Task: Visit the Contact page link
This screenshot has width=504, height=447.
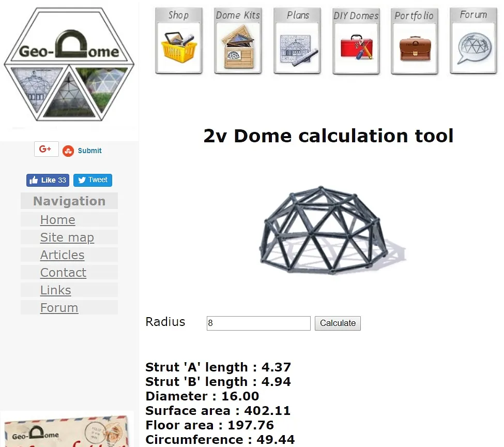Action: [63, 273]
